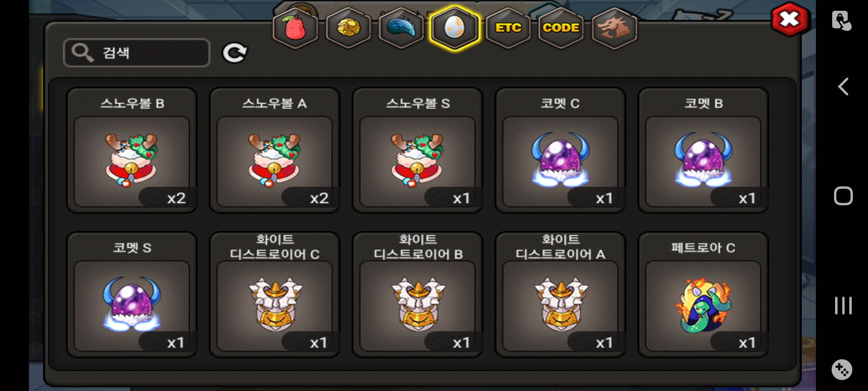Close the inventory with red X
The width and height of the screenshot is (868, 391).
click(x=790, y=20)
